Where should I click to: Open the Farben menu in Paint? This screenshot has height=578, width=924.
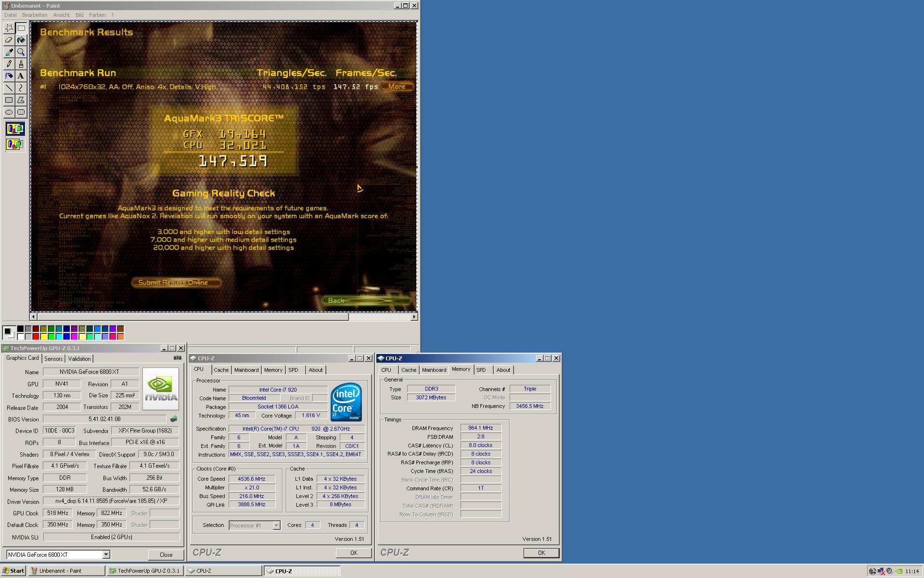coord(97,15)
